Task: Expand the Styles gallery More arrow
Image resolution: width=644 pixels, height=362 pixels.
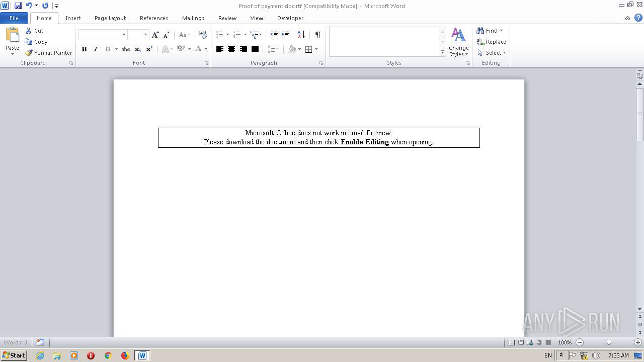Action: click(x=442, y=52)
